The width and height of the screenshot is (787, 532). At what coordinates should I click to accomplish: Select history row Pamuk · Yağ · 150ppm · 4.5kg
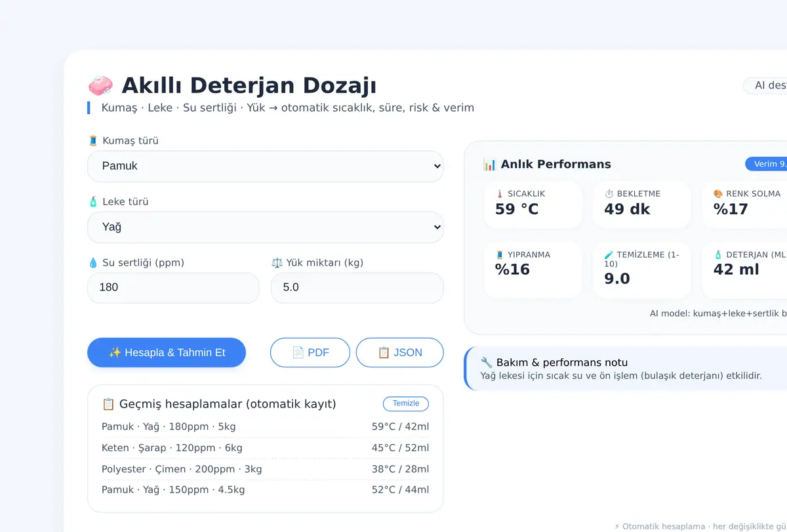tap(265, 490)
